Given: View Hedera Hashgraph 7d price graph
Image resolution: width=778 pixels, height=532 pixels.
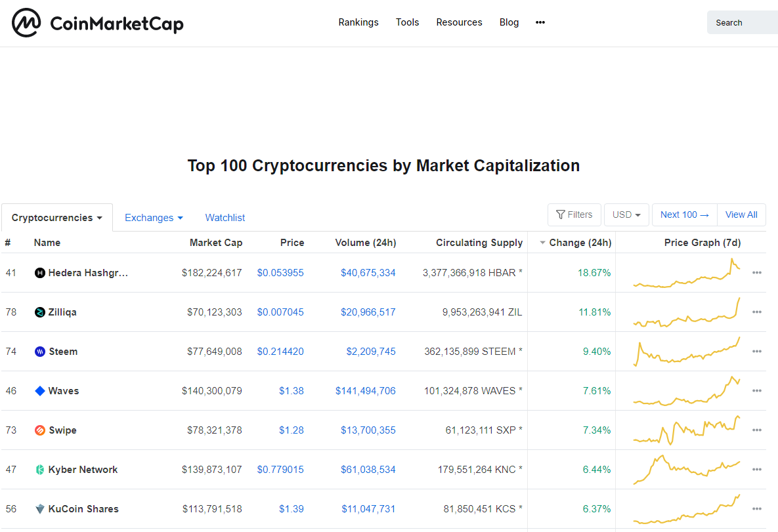Looking at the screenshot, I should [687, 273].
